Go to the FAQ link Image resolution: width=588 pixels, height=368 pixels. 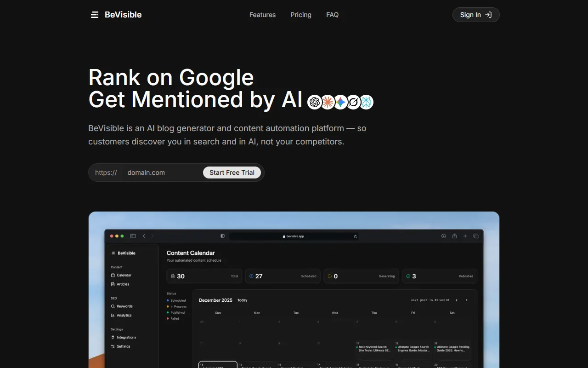click(x=332, y=15)
